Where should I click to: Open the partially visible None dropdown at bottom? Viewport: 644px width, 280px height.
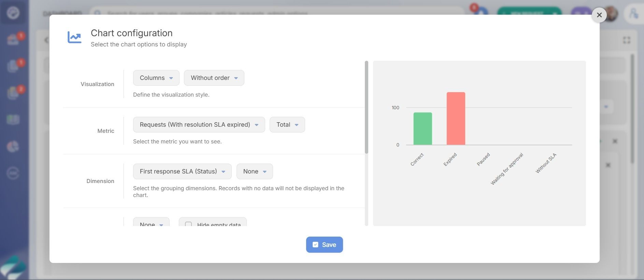pyautogui.click(x=151, y=222)
